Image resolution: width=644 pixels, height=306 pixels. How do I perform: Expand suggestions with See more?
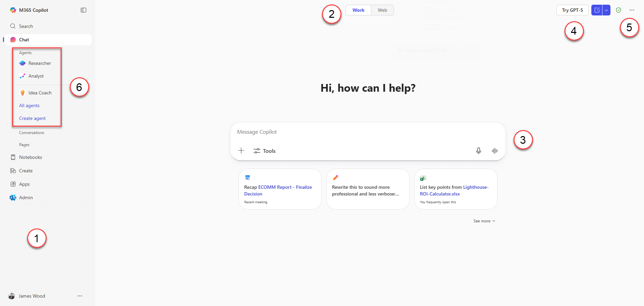coord(484,221)
